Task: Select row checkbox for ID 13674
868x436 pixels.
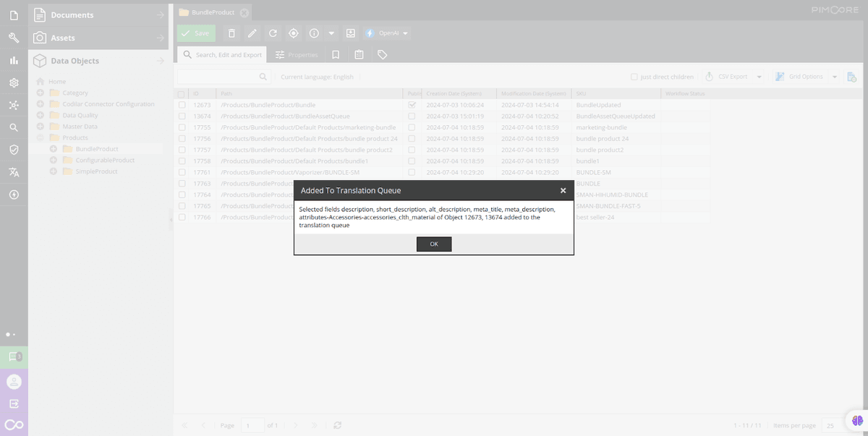Action: 182,116
